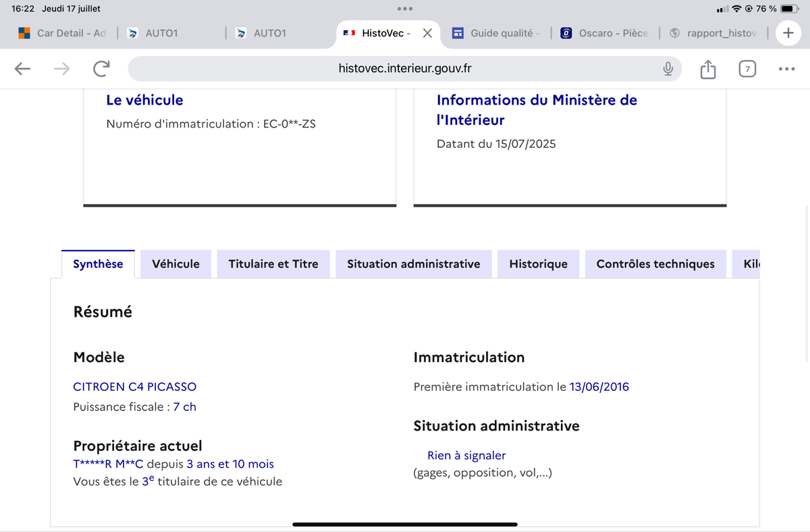Open the share sheet icon

pos(707,69)
